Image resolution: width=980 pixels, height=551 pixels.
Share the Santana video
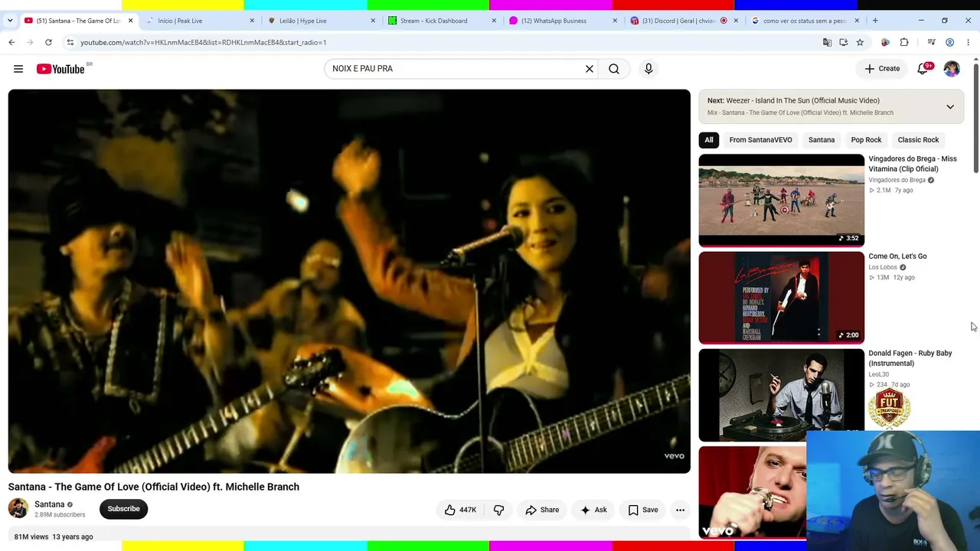coord(541,510)
